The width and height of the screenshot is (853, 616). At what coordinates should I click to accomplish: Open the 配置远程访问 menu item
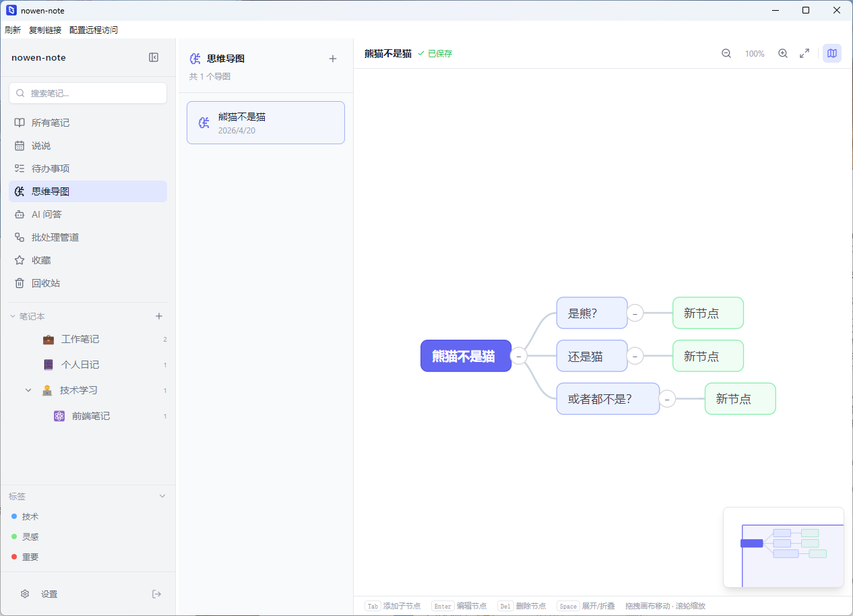click(x=94, y=30)
